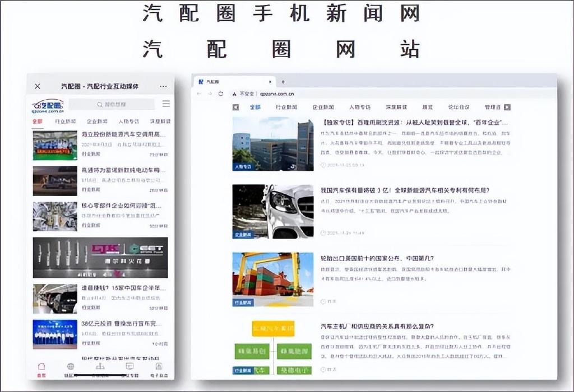Select 企业新闻 in the website category bar
Screen dimensions: 574x392
323,107
